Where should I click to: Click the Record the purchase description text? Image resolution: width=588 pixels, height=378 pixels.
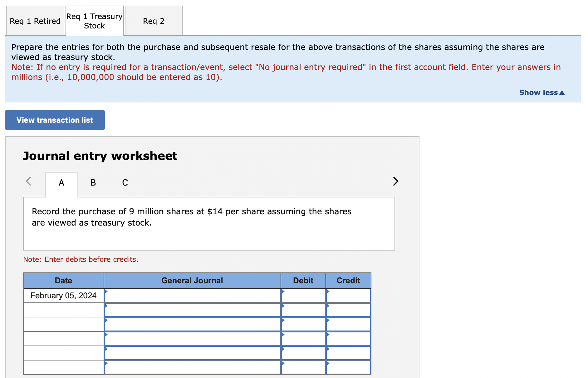point(192,217)
